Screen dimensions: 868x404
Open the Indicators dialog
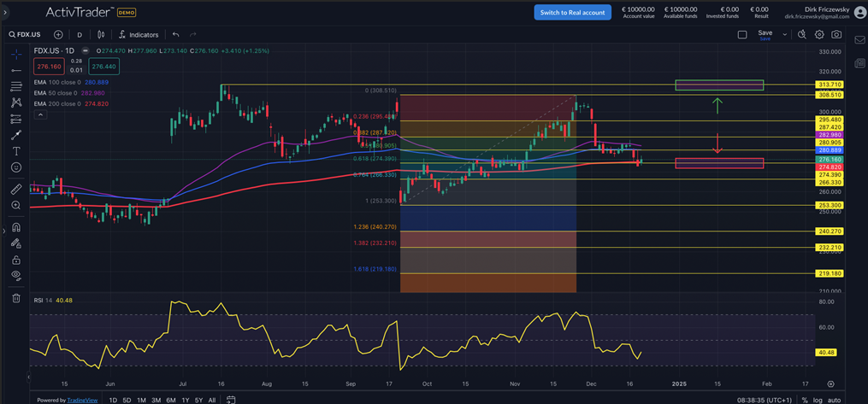[139, 35]
